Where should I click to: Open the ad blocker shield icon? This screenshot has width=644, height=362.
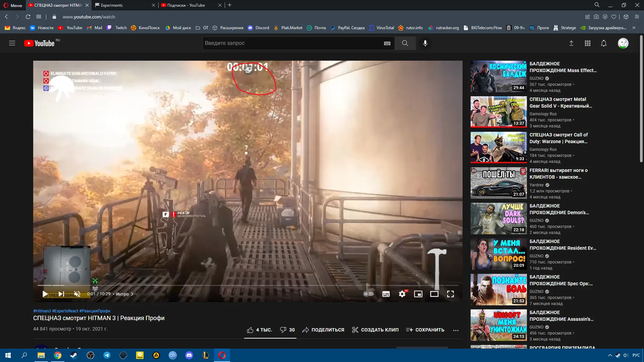click(x=605, y=17)
